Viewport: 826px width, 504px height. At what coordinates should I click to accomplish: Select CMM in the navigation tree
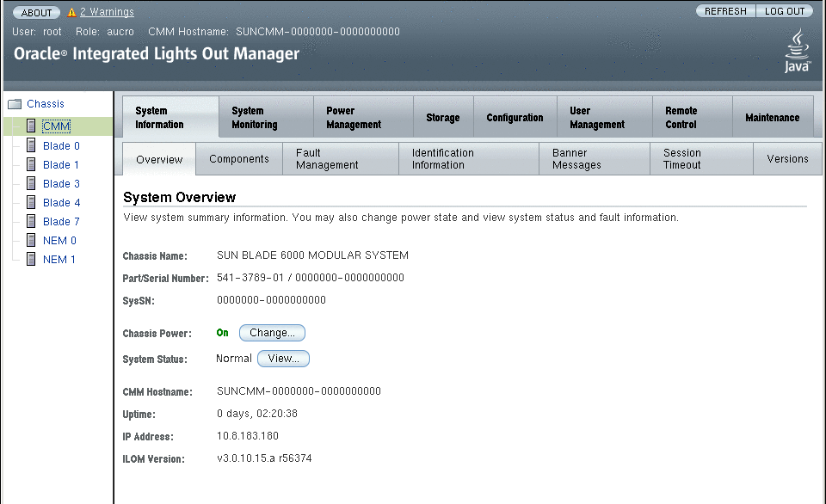click(57, 126)
